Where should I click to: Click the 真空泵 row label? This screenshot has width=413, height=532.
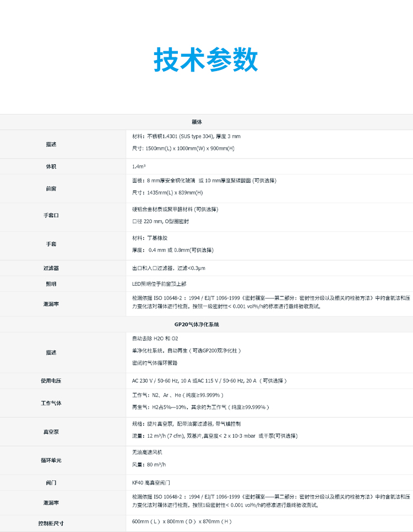tap(51, 432)
